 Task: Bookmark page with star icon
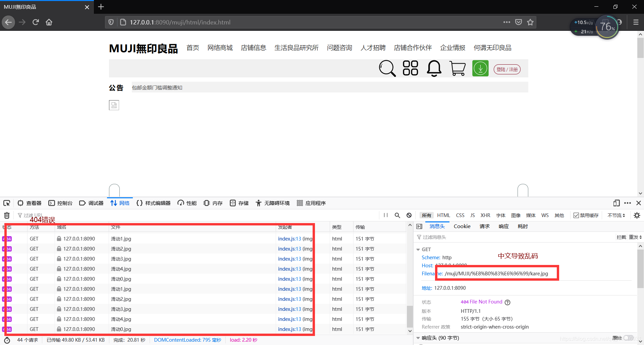pyautogui.click(x=530, y=22)
